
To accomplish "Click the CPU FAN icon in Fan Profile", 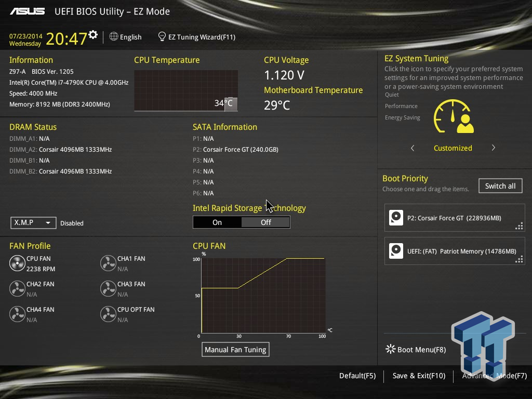I will tap(17, 263).
